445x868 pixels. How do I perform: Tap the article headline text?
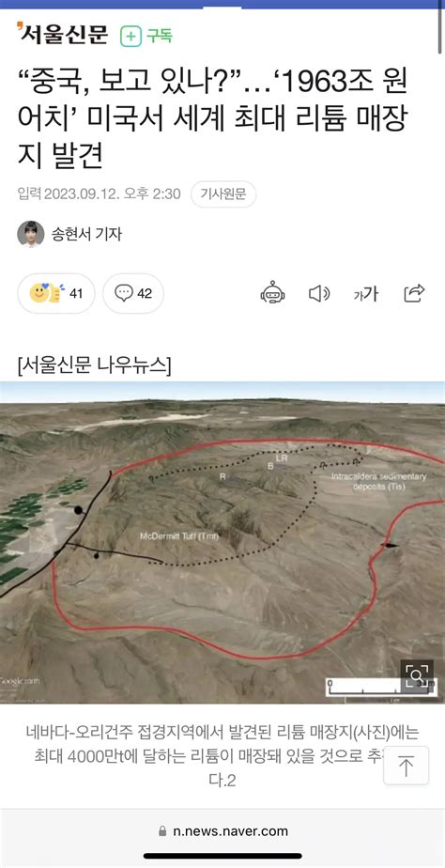tap(213, 120)
